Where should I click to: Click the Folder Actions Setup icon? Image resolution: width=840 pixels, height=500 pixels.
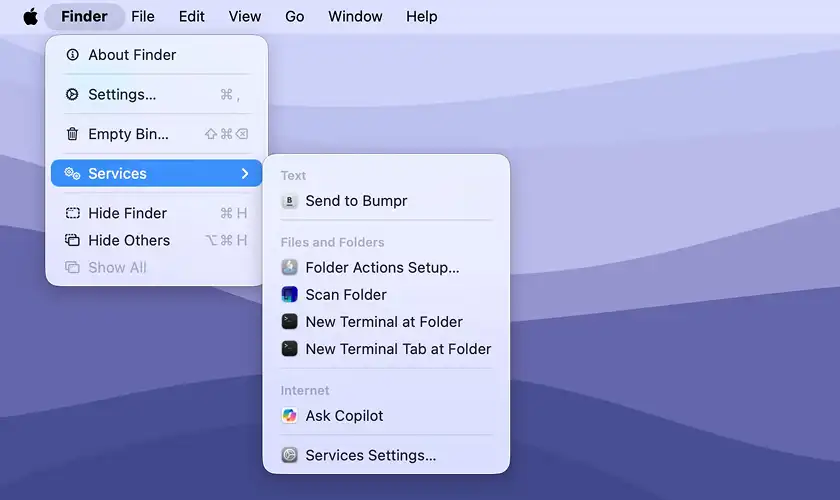click(289, 267)
